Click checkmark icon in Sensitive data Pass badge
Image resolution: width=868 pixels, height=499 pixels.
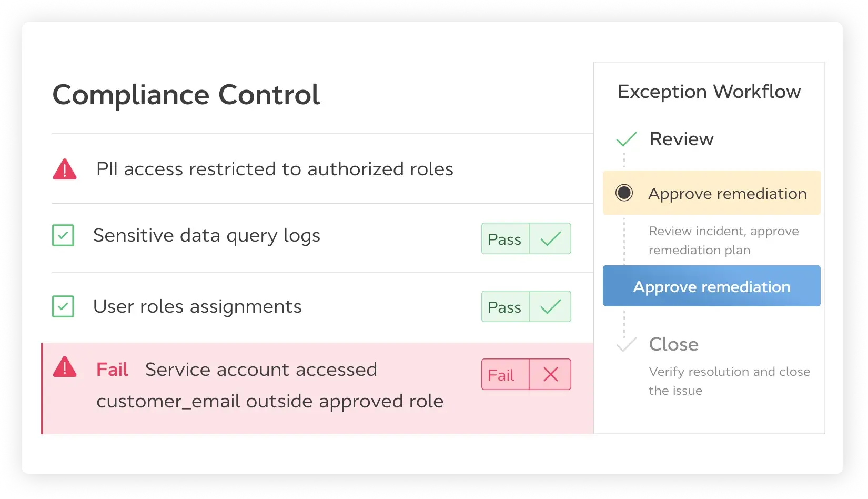click(550, 239)
